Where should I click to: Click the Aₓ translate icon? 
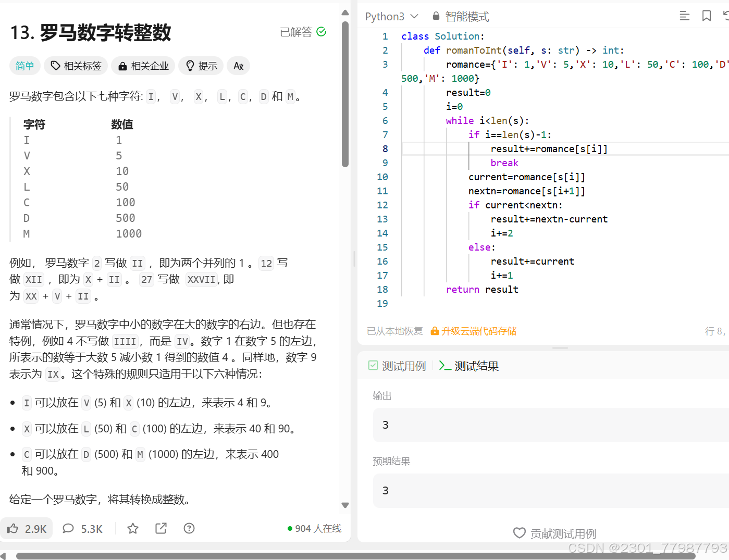238,66
